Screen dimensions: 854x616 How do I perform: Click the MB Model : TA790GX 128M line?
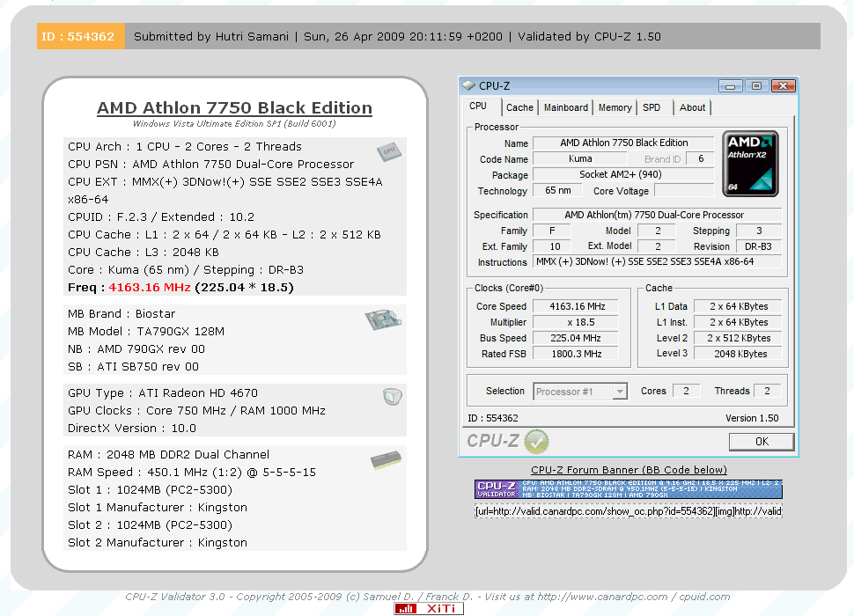click(x=146, y=332)
